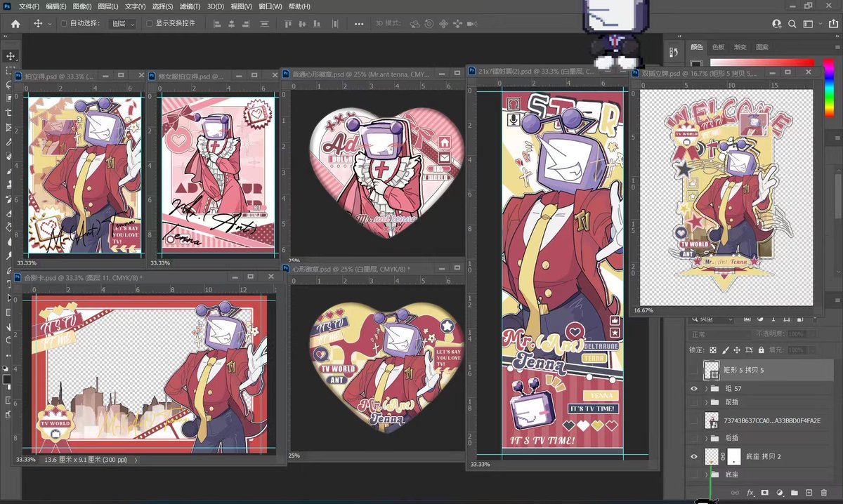843x504 pixels.
Task: Collapse the right panels double-arrow
Action: tap(837, 37)
